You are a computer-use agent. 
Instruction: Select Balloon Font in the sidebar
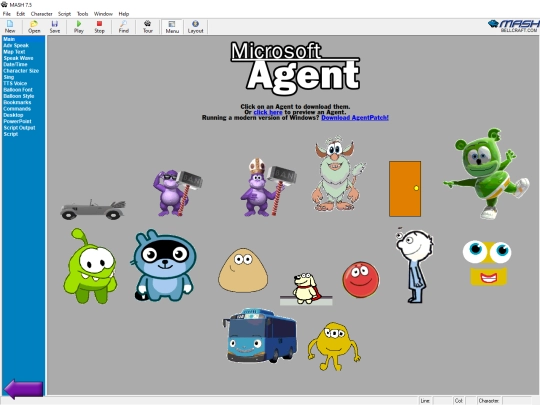[x=18, y=90]
